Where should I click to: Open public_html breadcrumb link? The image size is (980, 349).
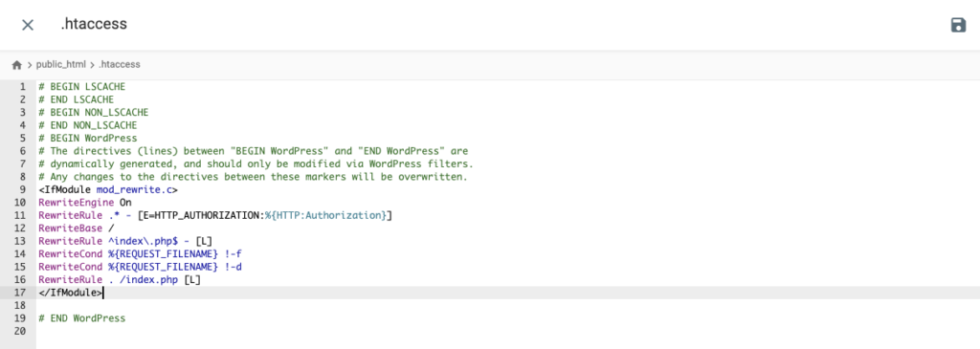(60, 64)
